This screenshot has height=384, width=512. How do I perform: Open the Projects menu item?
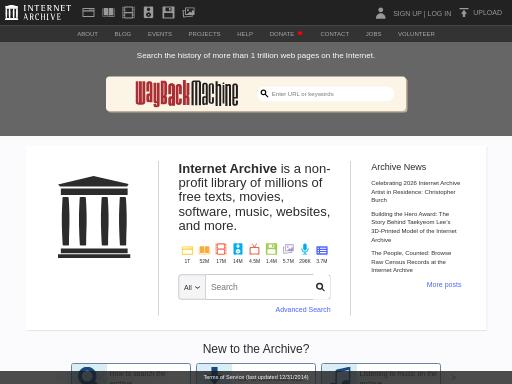pos(204,34)
